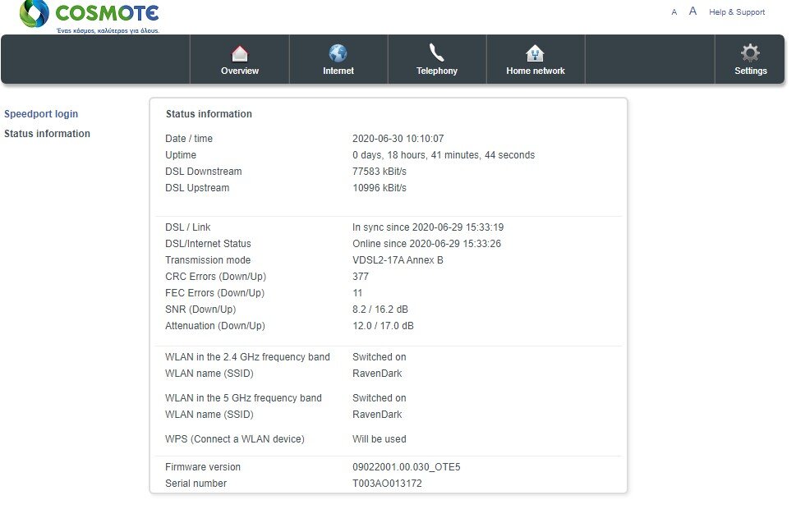Click WPS status 'Will be used'

click(x=380, y=439)
